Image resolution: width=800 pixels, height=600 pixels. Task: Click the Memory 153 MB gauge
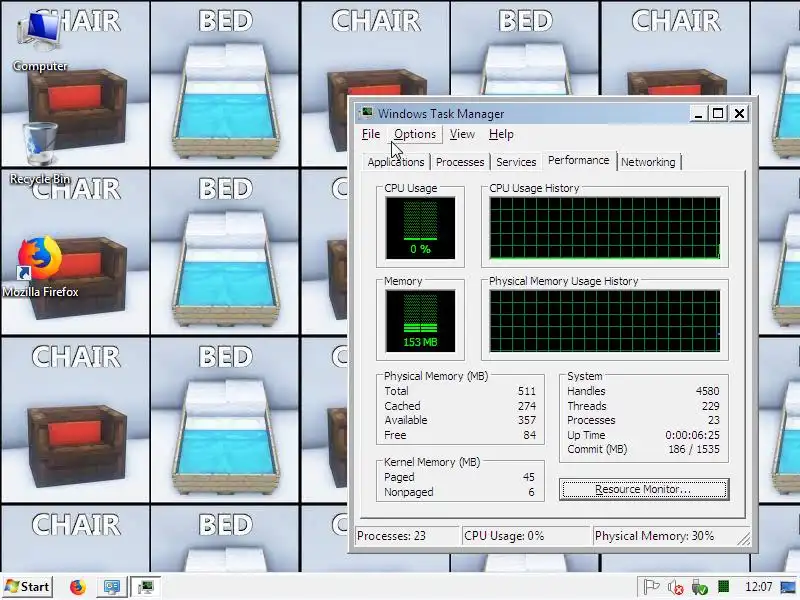pyautogui.click(x=420, y=321)
